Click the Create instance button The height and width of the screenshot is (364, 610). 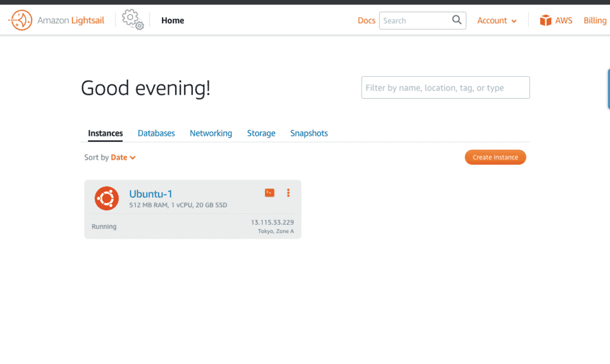click(x=495, y=157)
